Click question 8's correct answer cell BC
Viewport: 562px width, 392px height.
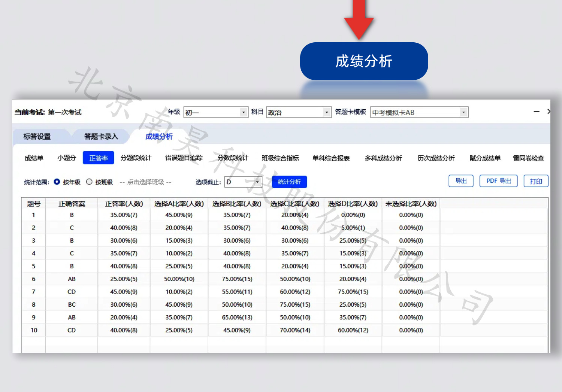[x=72, y=305]
